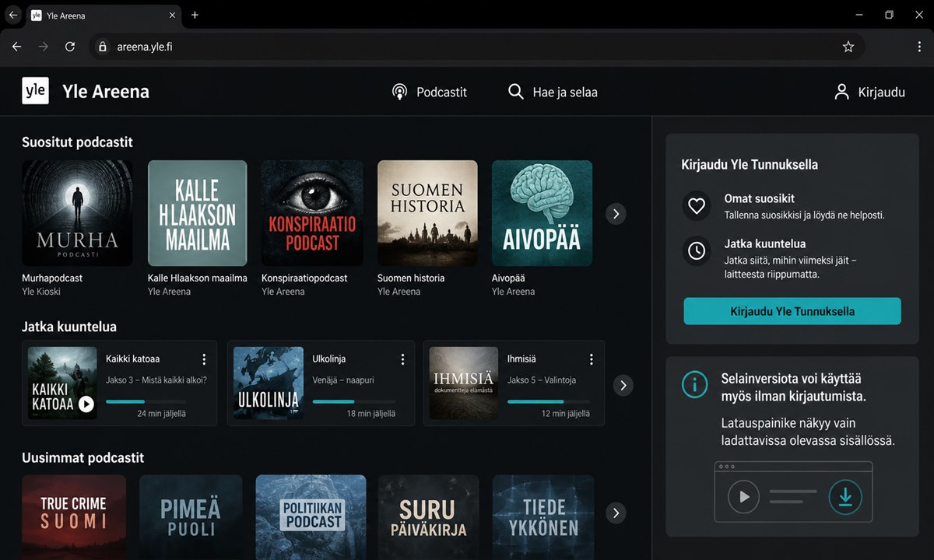Open Podcastit from the top navigation
Image resolution: width=934 pixels, height=560 pixels.
[429, 92]
